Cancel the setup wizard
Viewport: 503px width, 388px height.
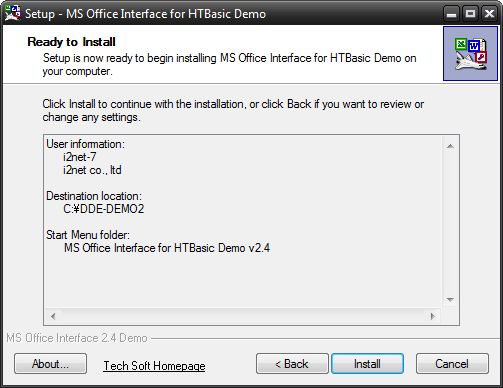coord(452,364)
